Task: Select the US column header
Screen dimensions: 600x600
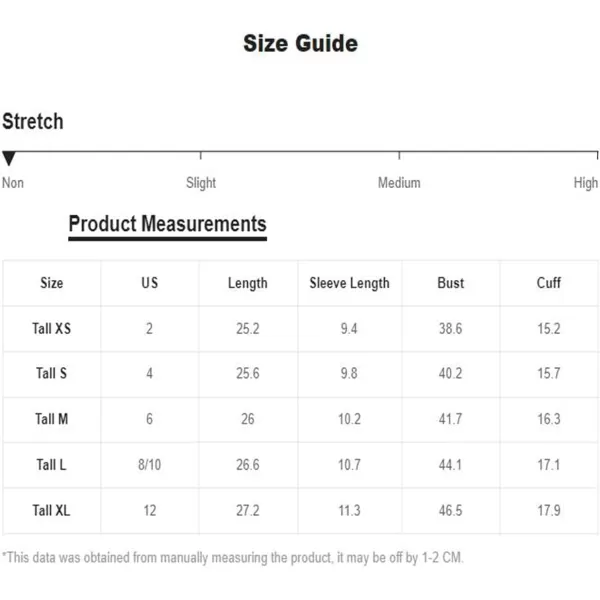Action: pyautogui.click(x=150, y=283)
